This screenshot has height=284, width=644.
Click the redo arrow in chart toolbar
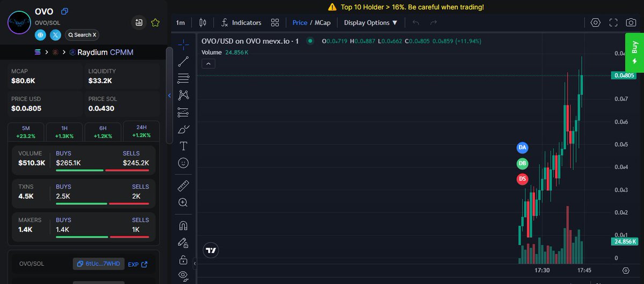tap(434, 23)
